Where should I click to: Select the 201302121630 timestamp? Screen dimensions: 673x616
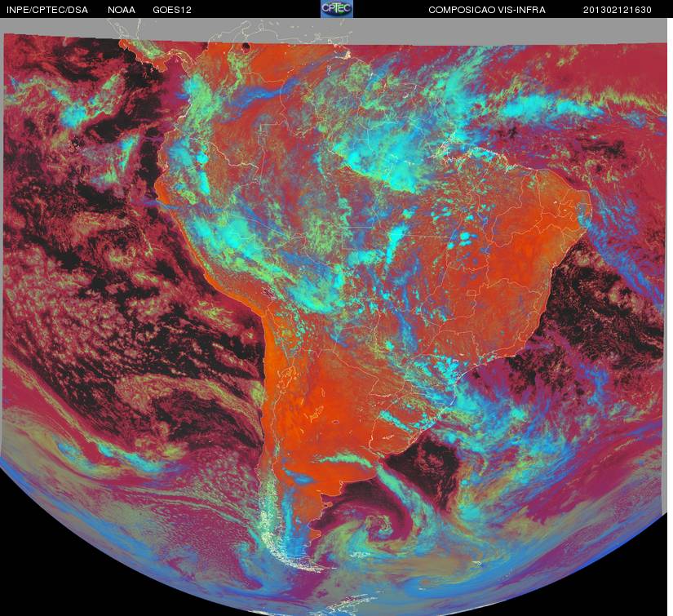tap(618, 10)
